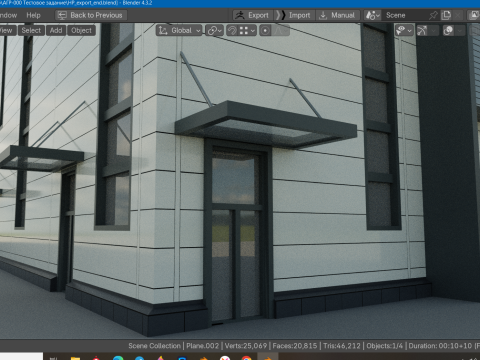Open the Add menu in viewport header

point(56,30)
